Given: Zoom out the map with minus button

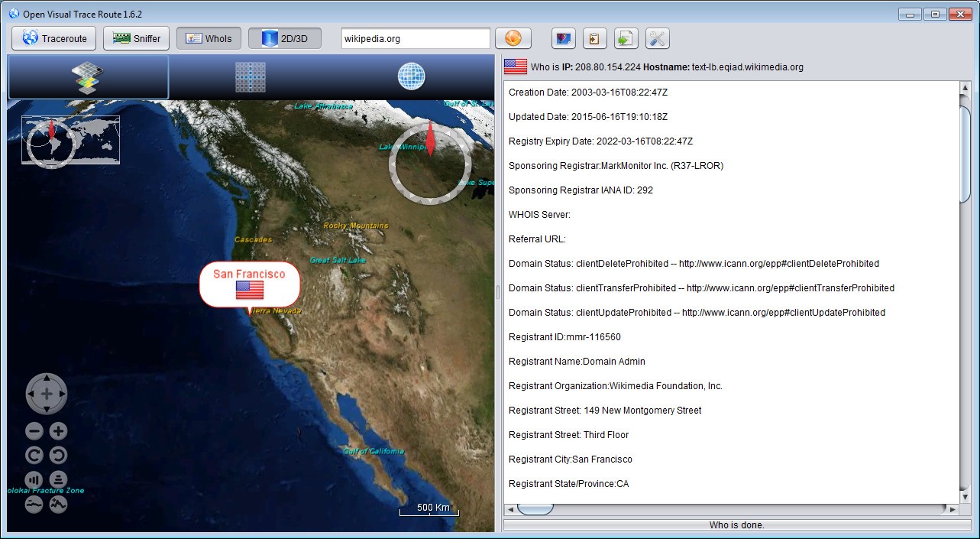Looking at the screenshot, I should [x=34, y=431].
